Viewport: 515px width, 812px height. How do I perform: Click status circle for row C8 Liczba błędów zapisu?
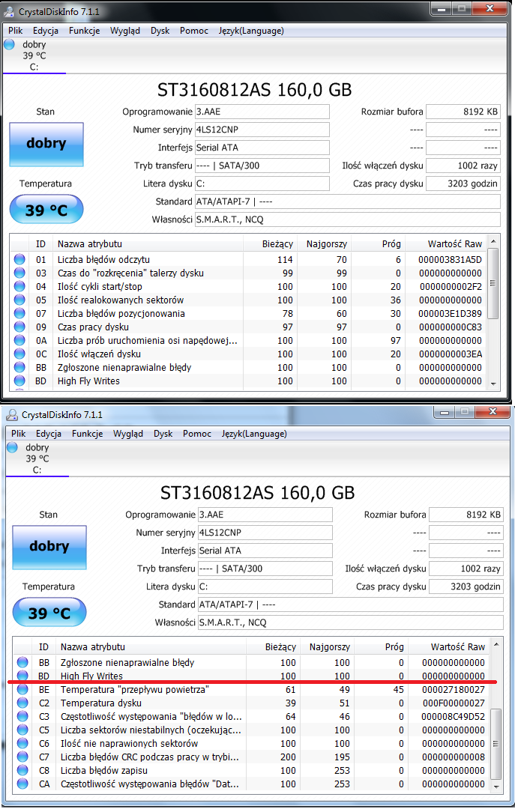(22, 770)
